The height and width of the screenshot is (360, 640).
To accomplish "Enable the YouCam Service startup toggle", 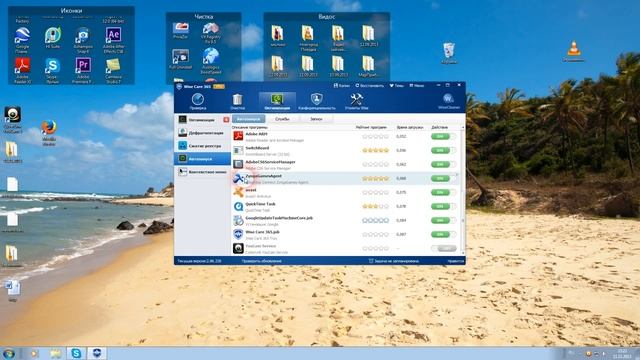I will [443, 248].
